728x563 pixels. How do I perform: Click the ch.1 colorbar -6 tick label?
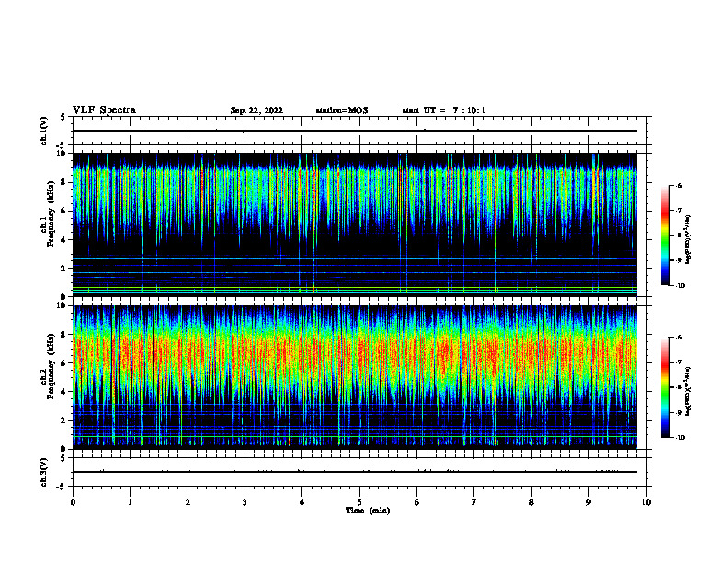[679, 185]
